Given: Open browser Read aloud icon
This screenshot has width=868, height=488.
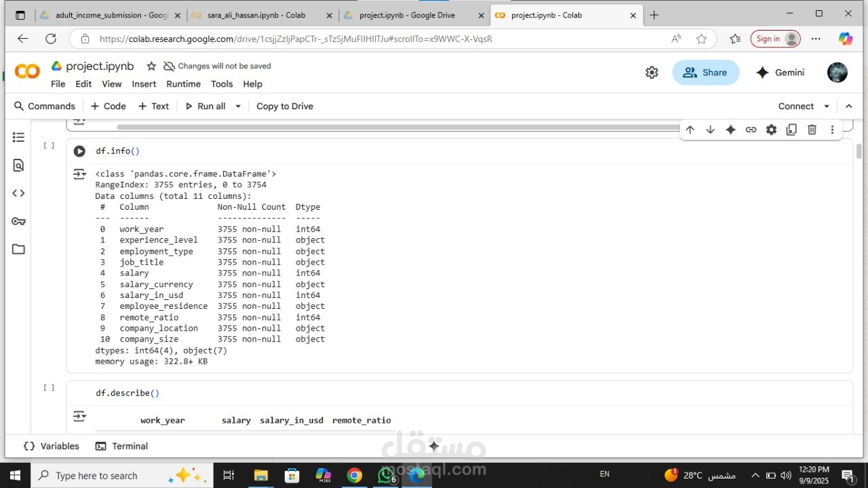Looking at the screenshot, I should pyautogui.click(x=676, y=39).
